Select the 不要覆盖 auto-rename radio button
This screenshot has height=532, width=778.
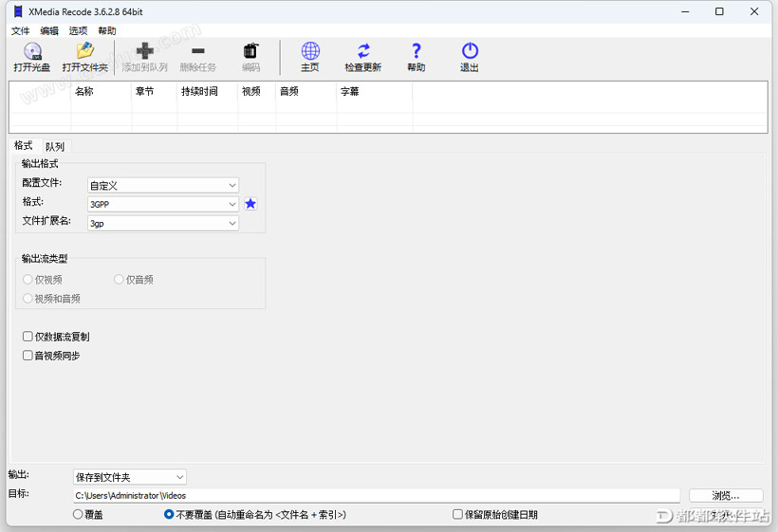[x=169, y=515]
